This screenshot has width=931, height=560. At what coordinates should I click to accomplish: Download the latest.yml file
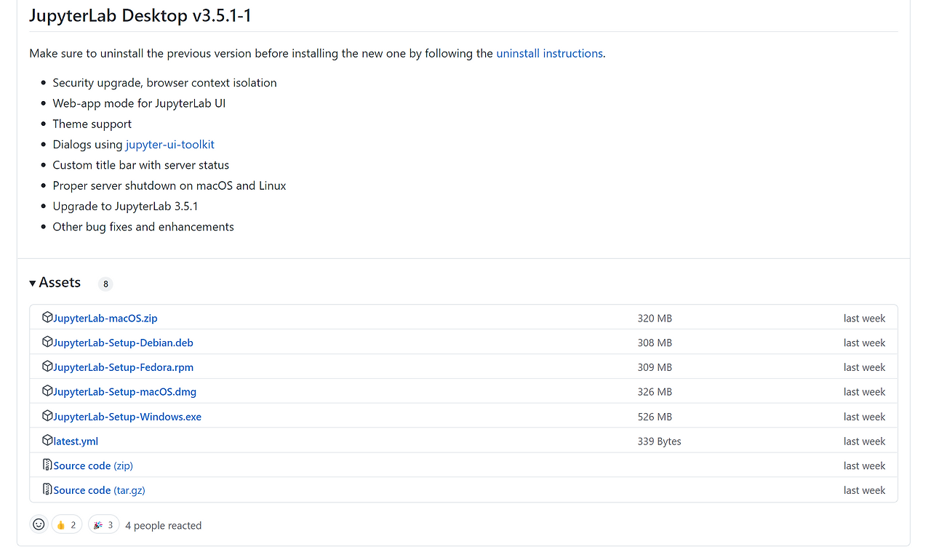coord(75,441)
